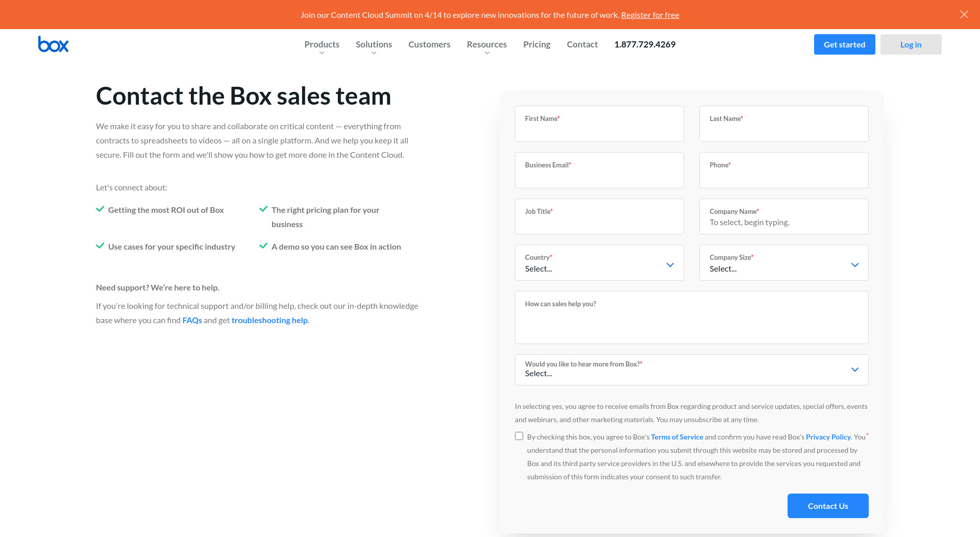The height and width of the screenshot is (537, 980).
Task: Focus the Last Name field
Action: [x=783, y=124]
